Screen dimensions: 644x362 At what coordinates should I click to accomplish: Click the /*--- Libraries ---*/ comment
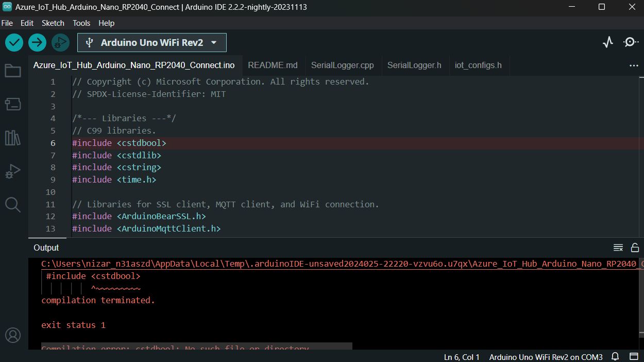[x=124, y=118]
